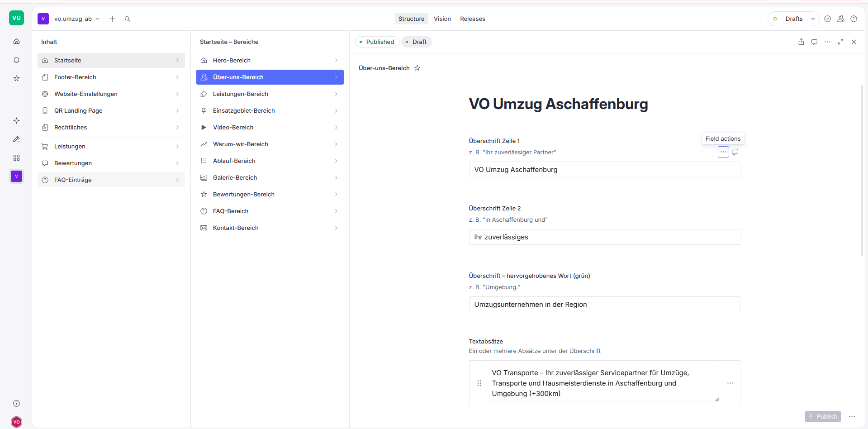Click hervorgehobenes Wort input field

coord(604,305)
